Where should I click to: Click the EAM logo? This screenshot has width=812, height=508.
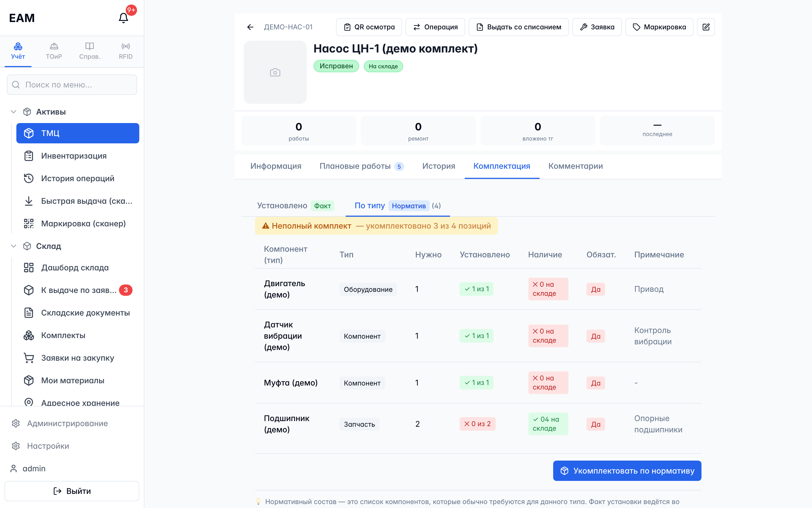pos(22,18)
